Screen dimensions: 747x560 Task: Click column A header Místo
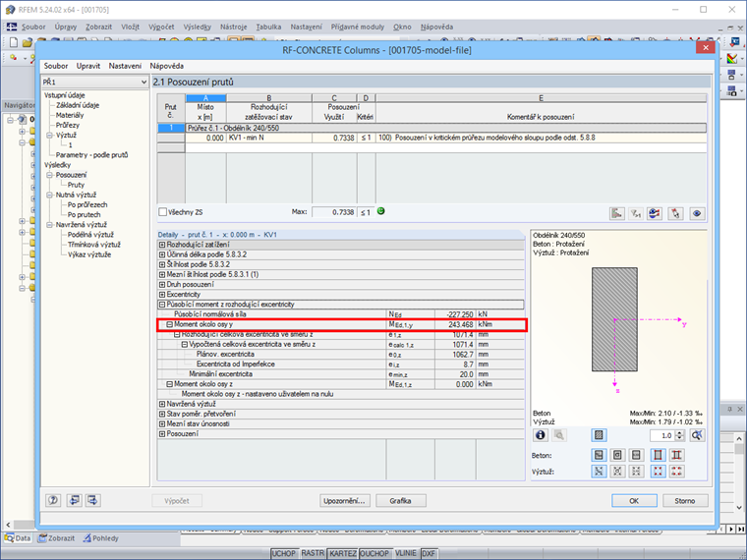(x=205, y=107)
